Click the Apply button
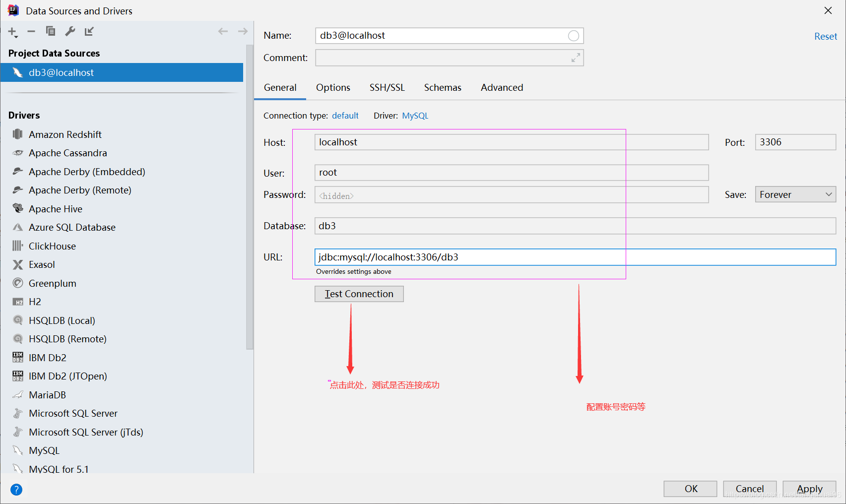846x504 pixels. coord(809,489)
